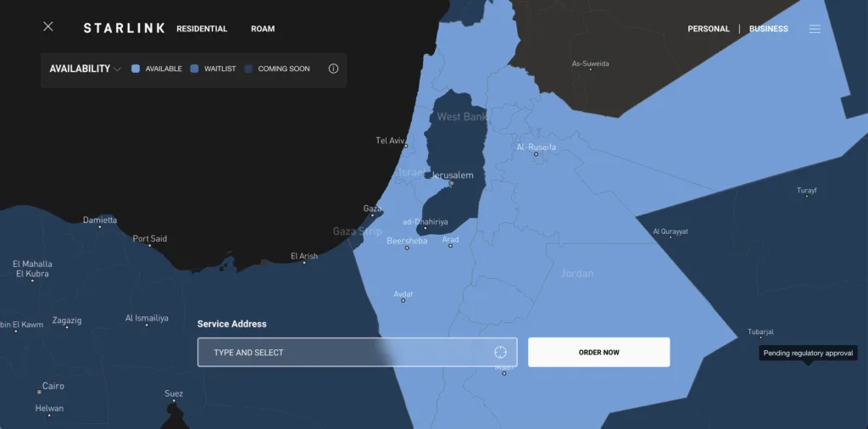Close the map with the X icon
The width and height of the screenshot is (868, 429).
coord(48,26)
